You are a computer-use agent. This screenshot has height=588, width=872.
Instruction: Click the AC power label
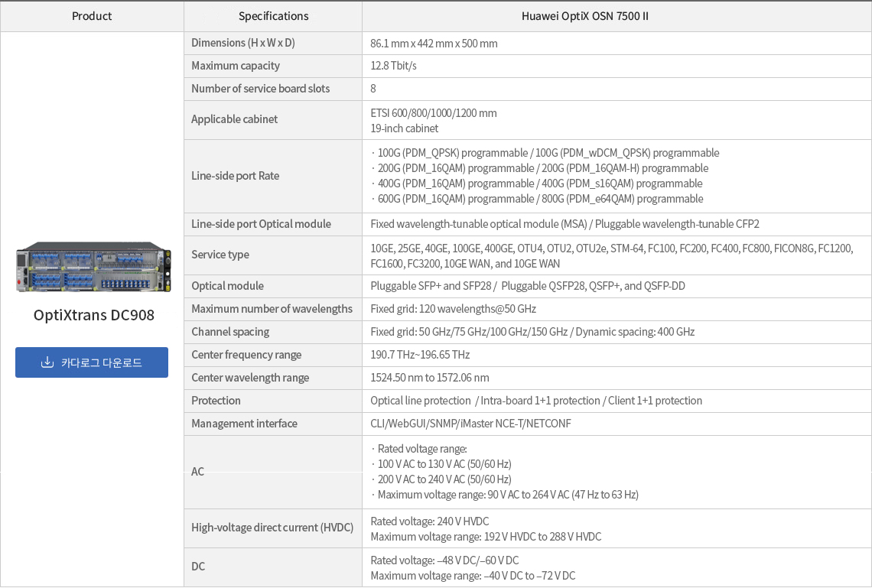point(197,471)
